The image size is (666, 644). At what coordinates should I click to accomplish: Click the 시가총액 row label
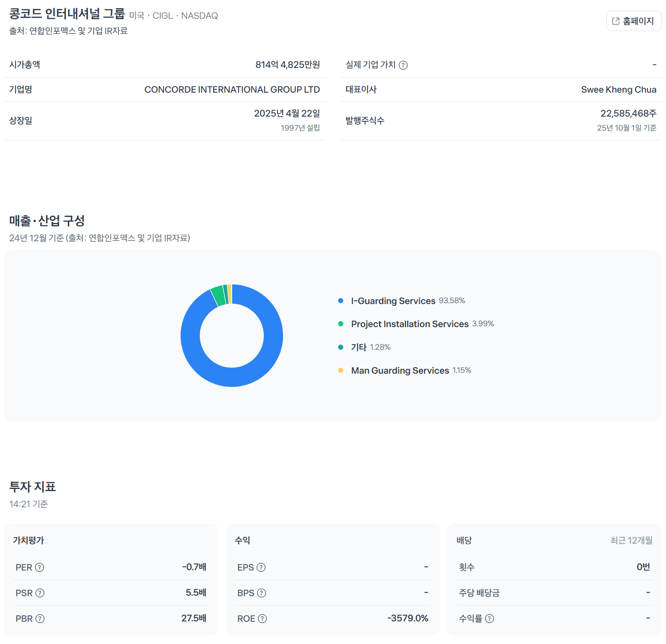[25, 64]
